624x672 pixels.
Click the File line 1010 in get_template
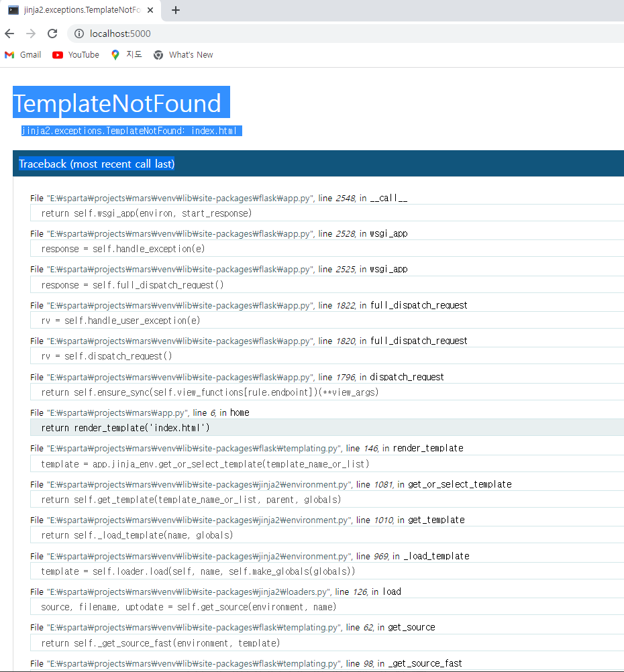click(x=248, y=520)
